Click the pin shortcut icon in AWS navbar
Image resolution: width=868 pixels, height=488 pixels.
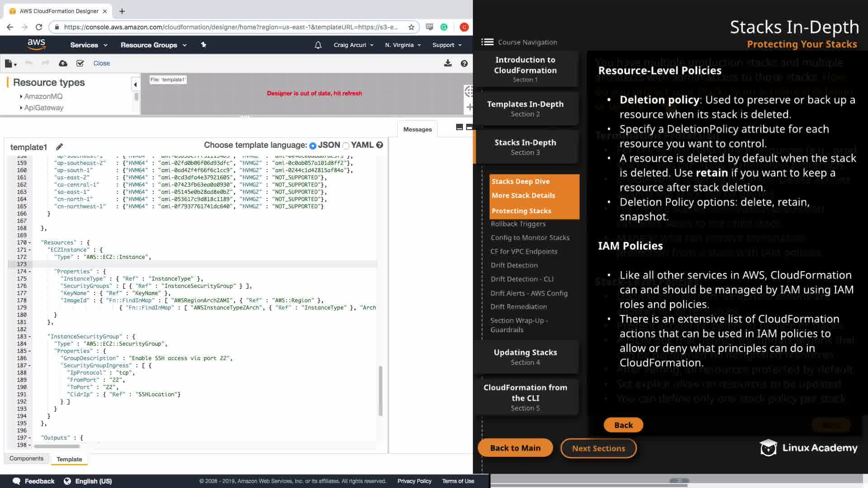tap(203, 45)
